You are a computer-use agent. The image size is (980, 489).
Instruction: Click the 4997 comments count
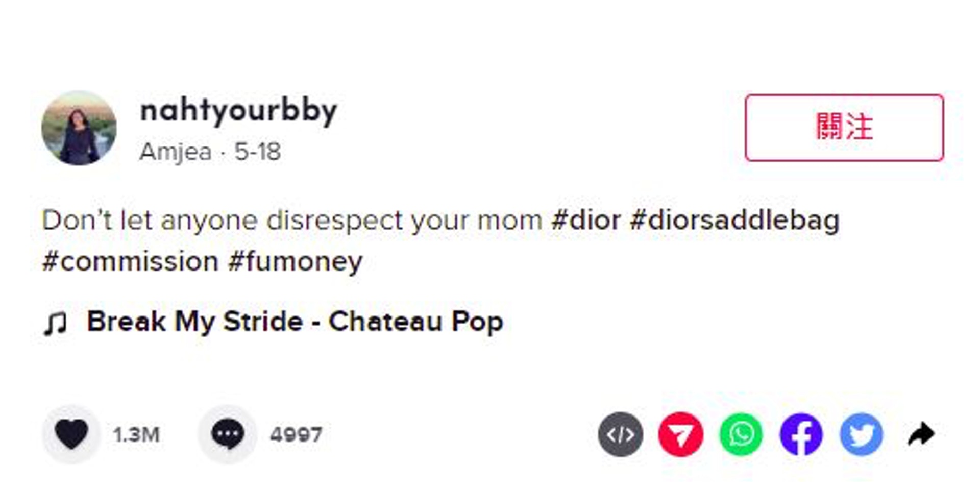pos(296,435)
